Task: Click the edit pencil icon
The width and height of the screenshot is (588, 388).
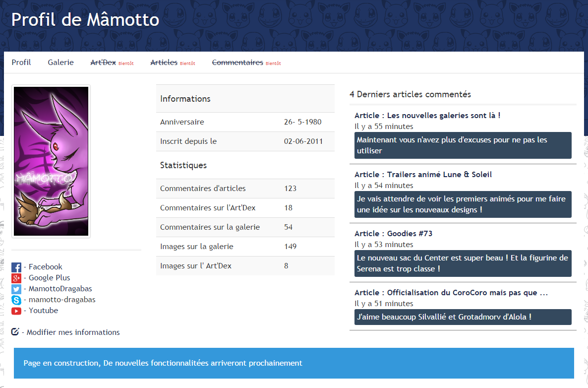Action: tap(15, 332)
